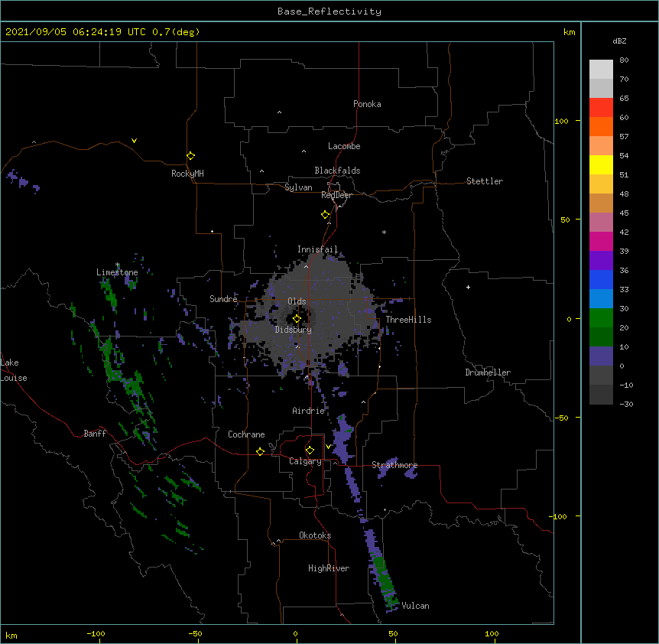Pick the magenta 39-42 dBZ legend swatch

601,241
